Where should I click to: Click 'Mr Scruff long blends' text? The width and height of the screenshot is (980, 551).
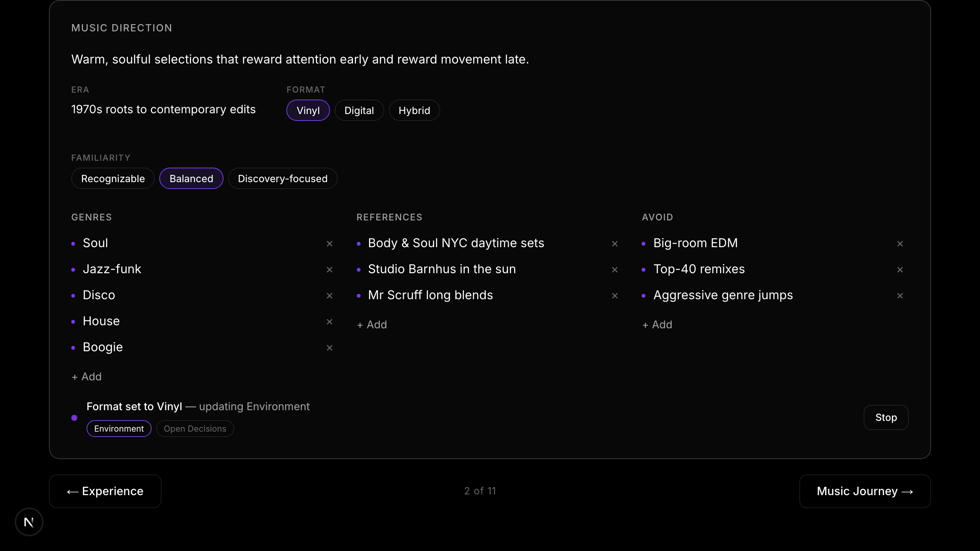pyautogui.click(x=430, y=295)
